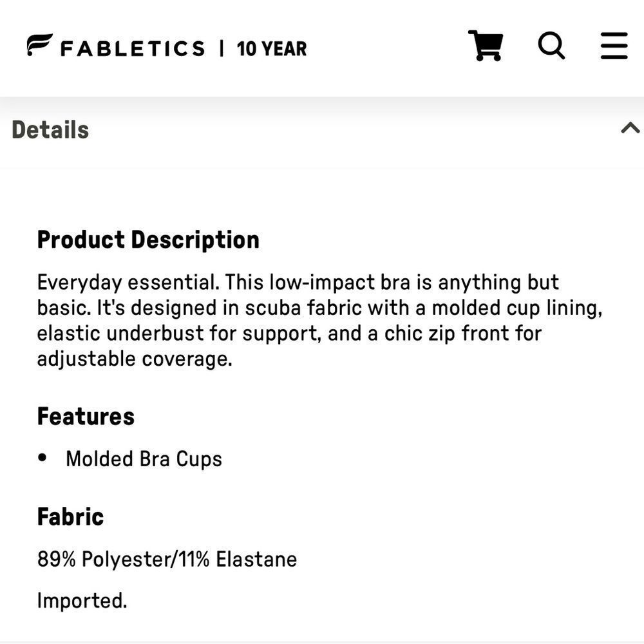Viewport: 644px width, 644px height.
Task: Click the '10 YEAR' anniversary label
Action: point(272,47)
